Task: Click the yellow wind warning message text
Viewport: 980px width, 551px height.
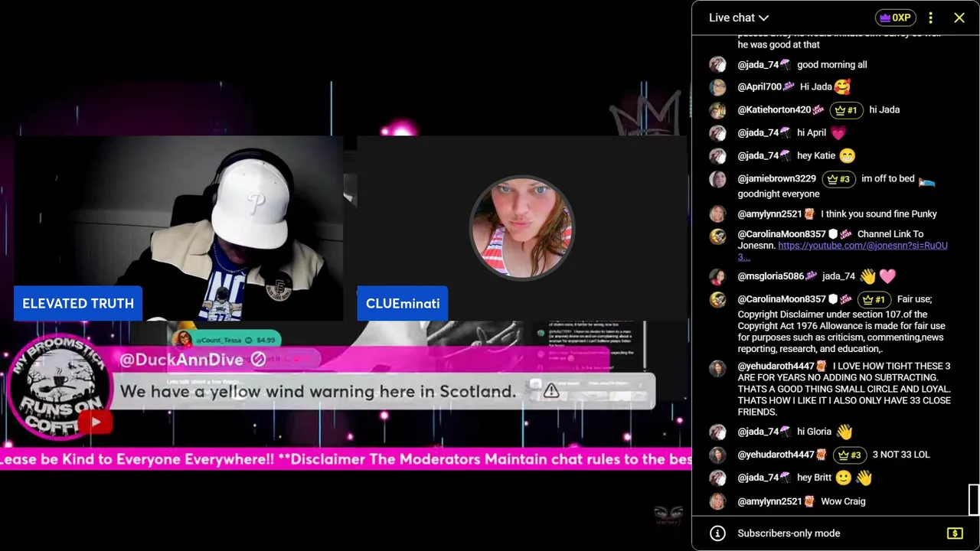Action: pyautogui.click(x=318, y=391)
